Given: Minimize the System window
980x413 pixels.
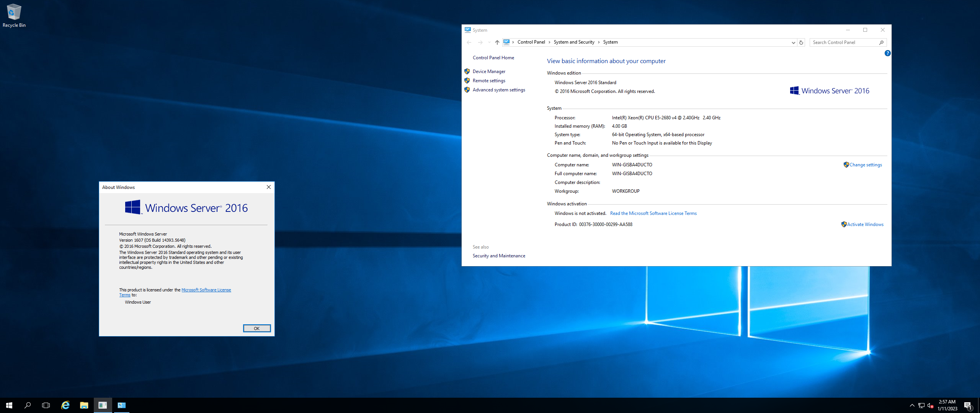Looking at the screenshot, I should [x=848, y=30].
